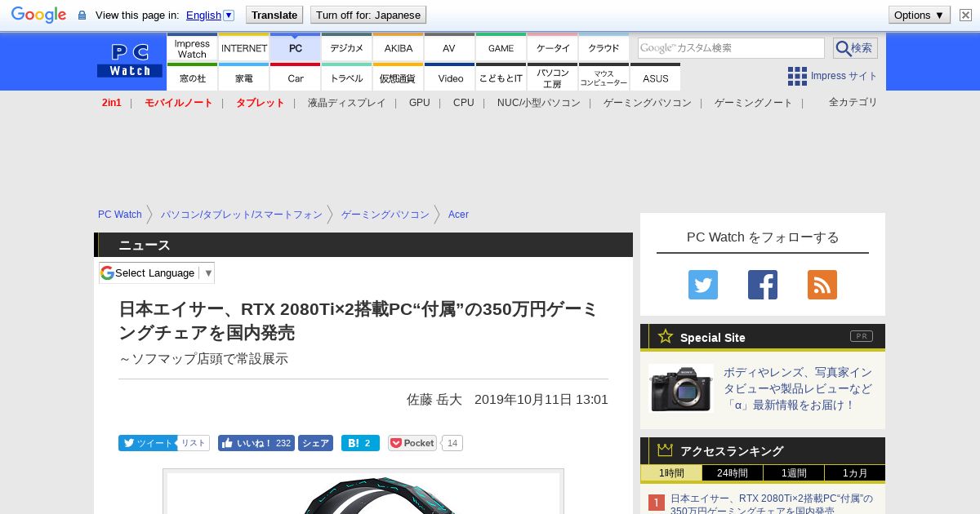
Task: Open ASUS tab
Action: (656, 78)
